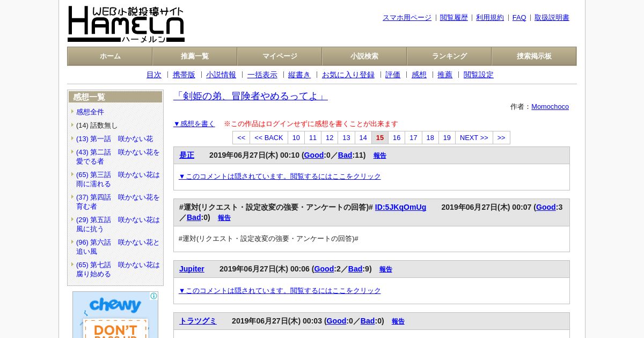
Task: Open (37) 第四話 咲かない花を育む者
Action: pyautogui.click(x=118, y=202)
